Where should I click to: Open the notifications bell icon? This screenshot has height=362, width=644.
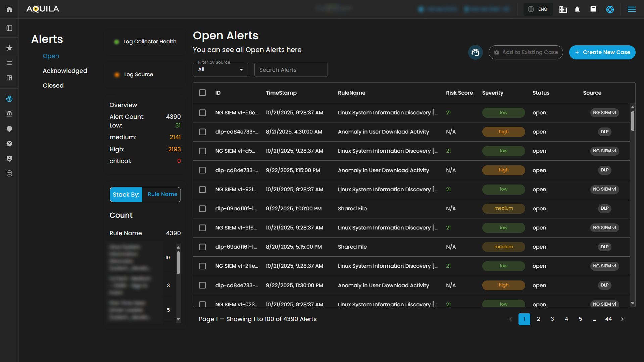577,9
